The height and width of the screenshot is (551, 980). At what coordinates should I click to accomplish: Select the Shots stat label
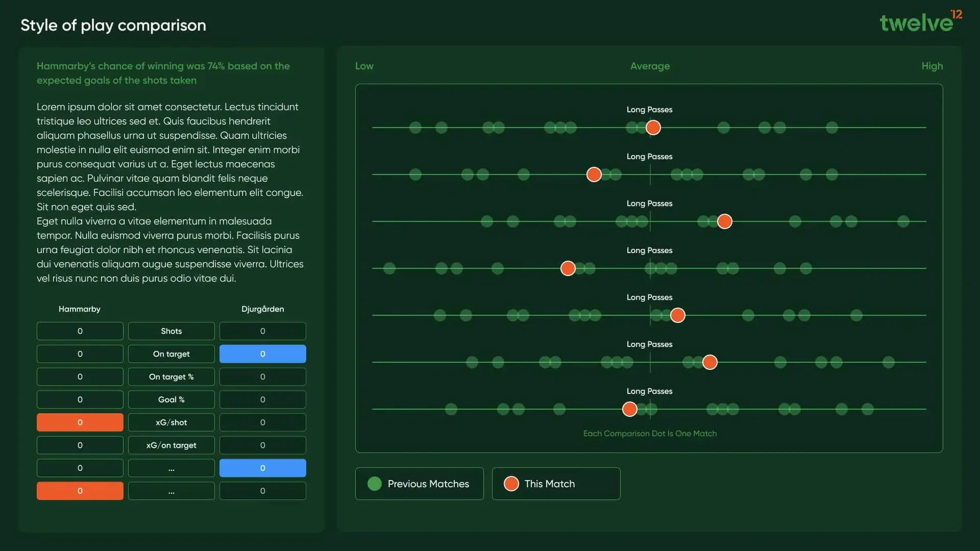171,331
